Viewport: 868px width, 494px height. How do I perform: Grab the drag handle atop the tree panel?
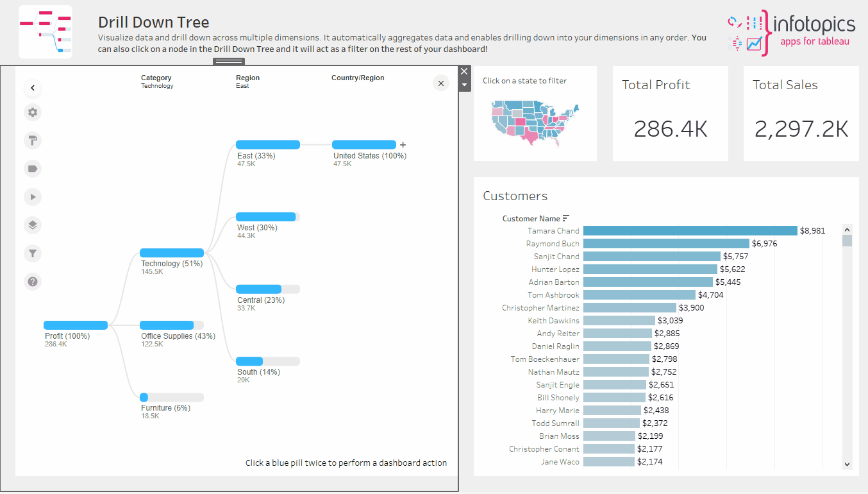pyautogui.click(x=229, y=62)
